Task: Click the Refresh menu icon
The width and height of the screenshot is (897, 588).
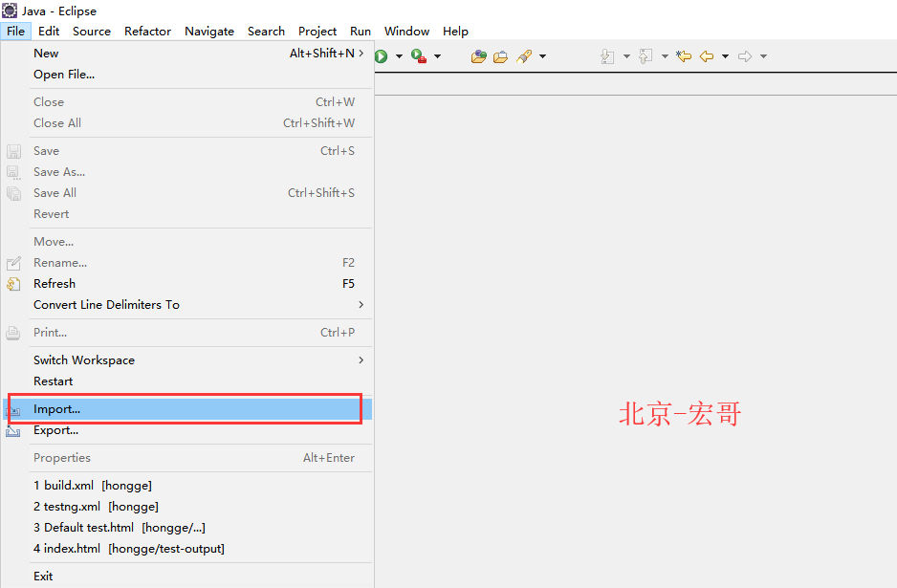Action: pyautogui.click(x=13, y=284)
